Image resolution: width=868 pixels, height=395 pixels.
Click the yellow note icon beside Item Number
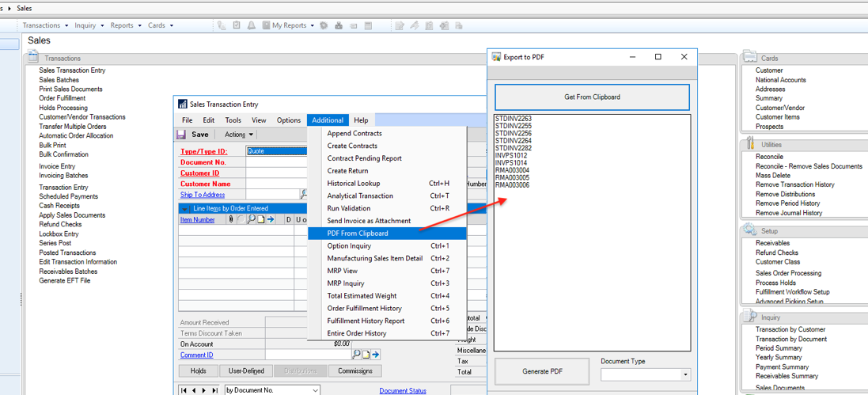(261, 219)
